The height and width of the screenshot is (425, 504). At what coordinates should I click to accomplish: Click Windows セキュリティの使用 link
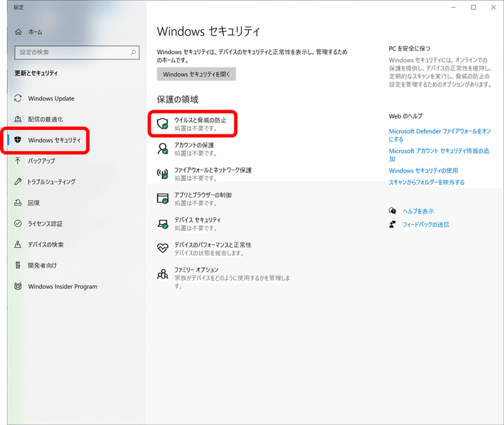(423, 170)
